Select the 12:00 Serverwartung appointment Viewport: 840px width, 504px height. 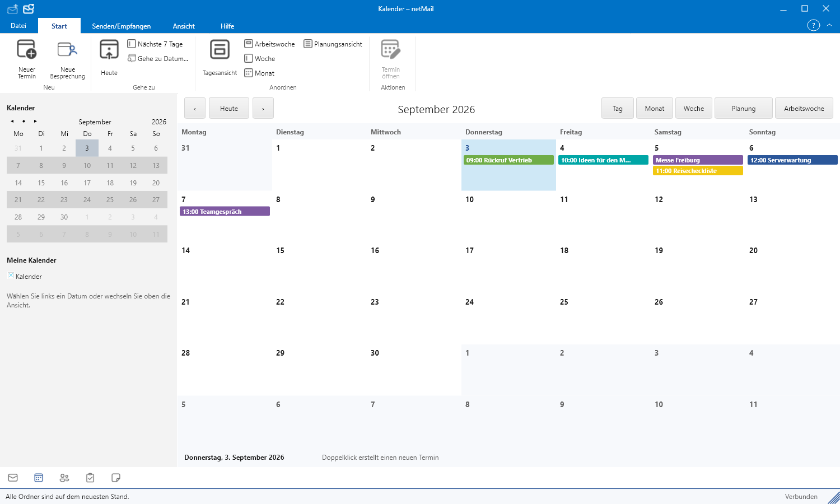point(792,160)
